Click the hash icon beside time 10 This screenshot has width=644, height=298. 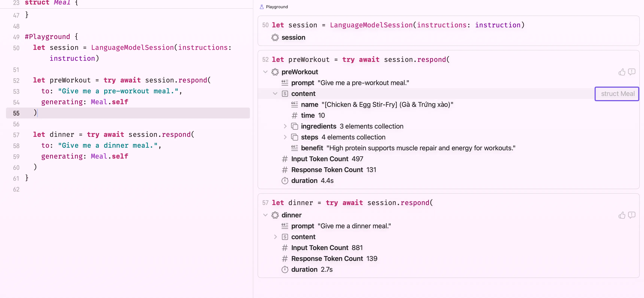pos(294,115)
